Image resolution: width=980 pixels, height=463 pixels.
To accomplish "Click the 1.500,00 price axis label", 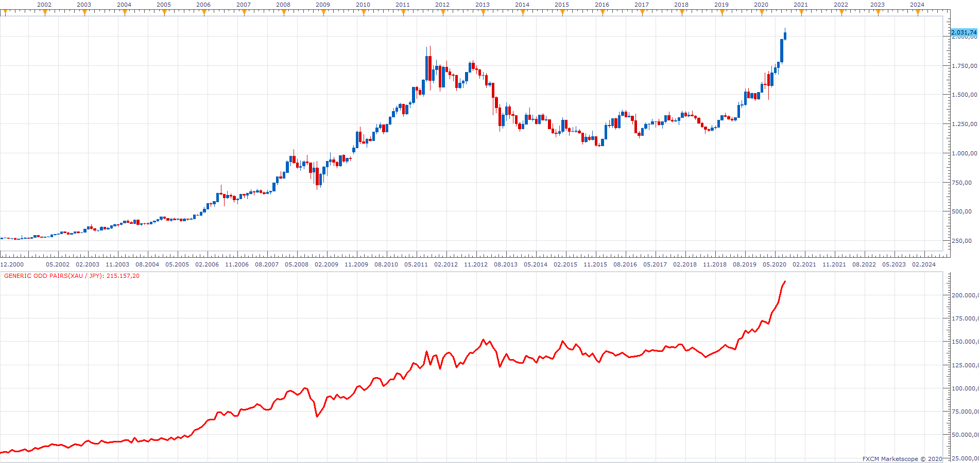I will [965, 95].
